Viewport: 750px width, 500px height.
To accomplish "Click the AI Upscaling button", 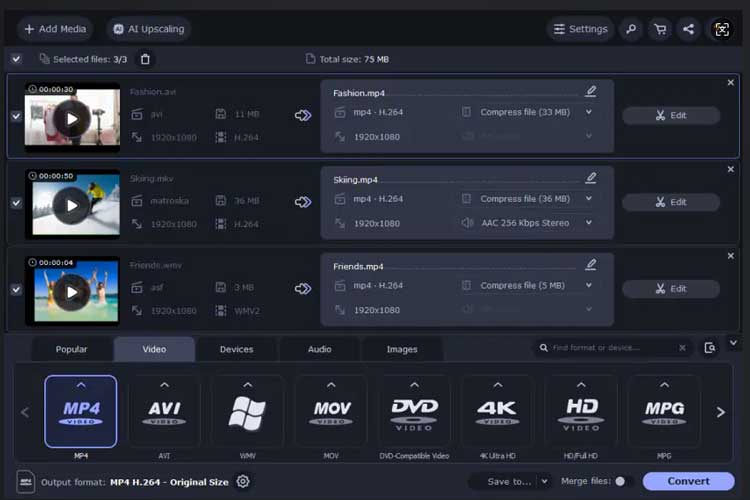I will [x=148, y=29].
